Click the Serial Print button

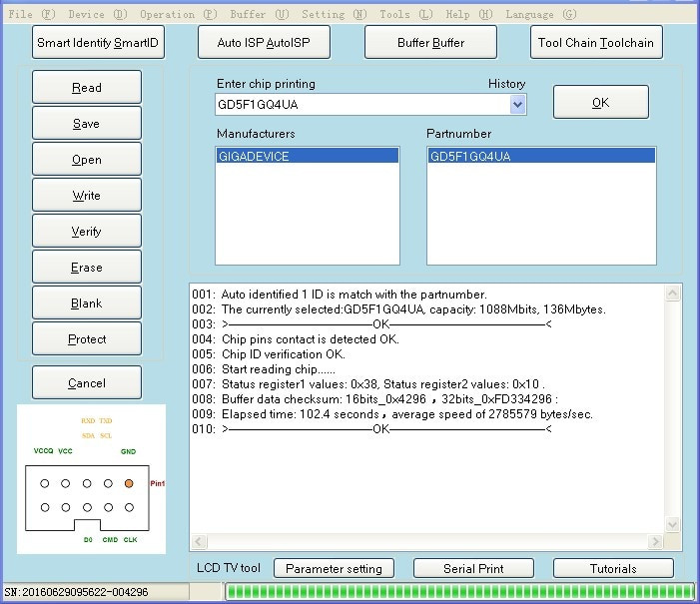tap(473, 568)
